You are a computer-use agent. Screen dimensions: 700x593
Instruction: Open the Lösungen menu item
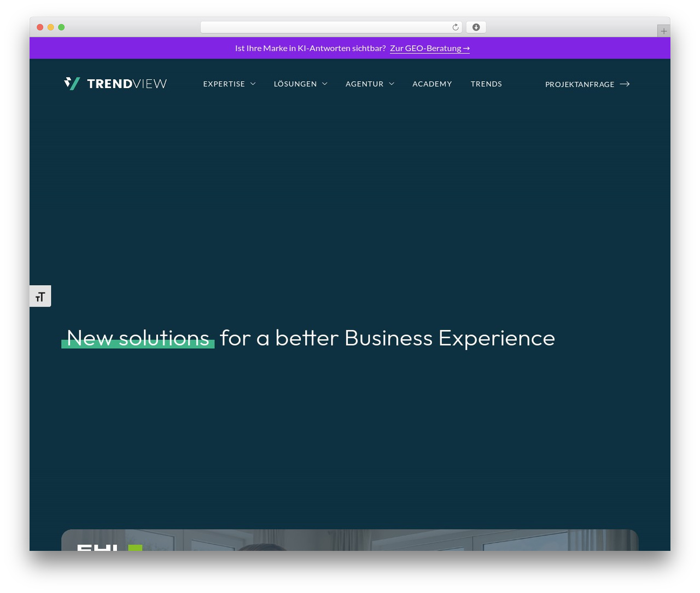295,84
